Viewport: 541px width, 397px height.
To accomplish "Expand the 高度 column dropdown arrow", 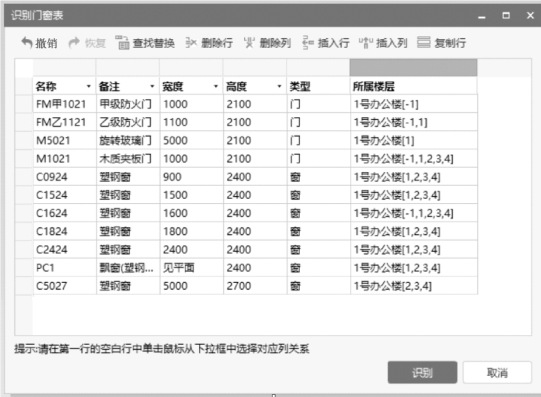I will click(x=279, y=86).
